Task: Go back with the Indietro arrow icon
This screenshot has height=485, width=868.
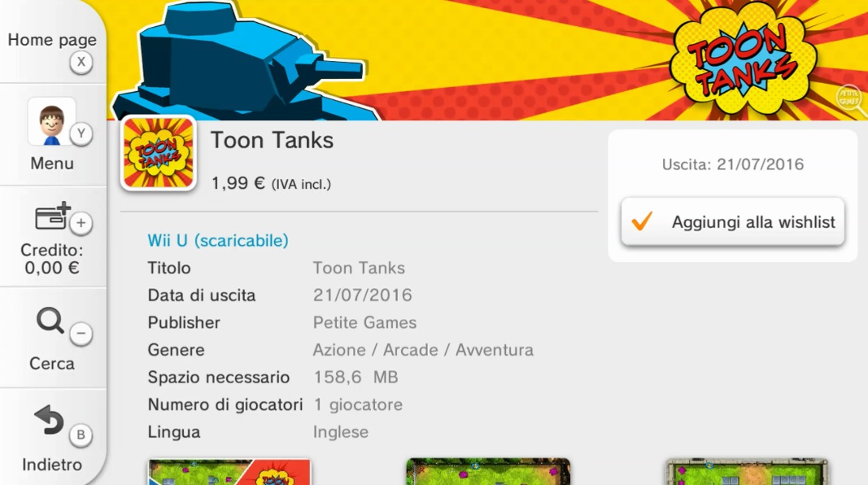Action: click(50, 420)
